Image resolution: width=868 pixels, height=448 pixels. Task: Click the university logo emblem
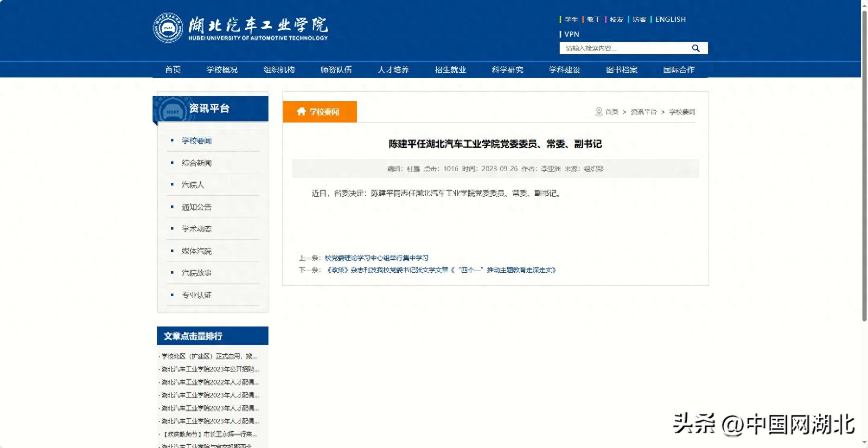pos(168,28)
